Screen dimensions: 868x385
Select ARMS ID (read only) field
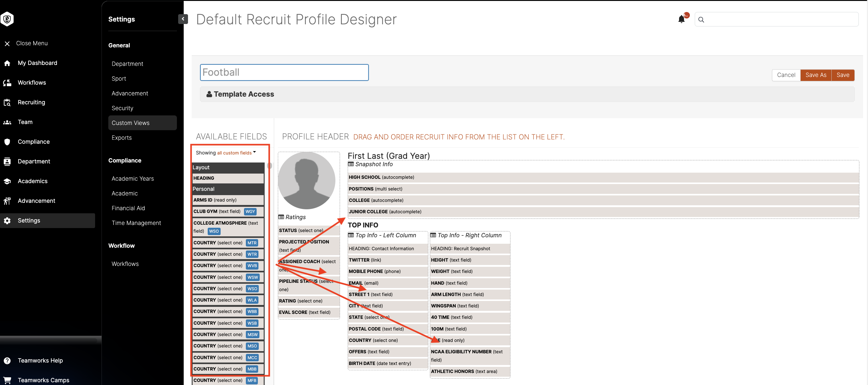pyautogui.click(x=228, y=200)
